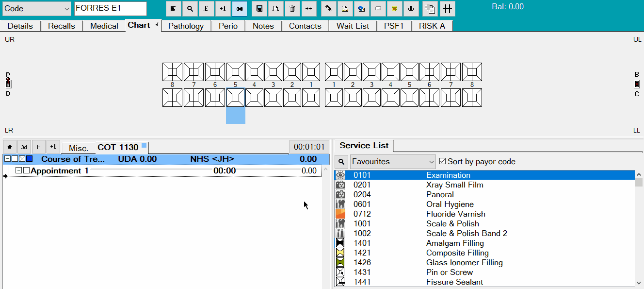Click the x-ray icon beside code 0201
644x289 pixels.
click(340, 185)
